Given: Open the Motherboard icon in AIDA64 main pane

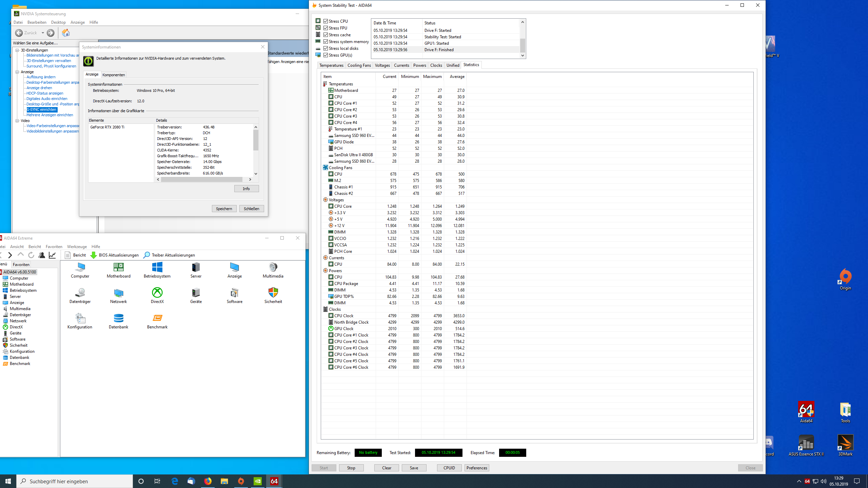Looking at the screenshot, I should tap(118, 270).
